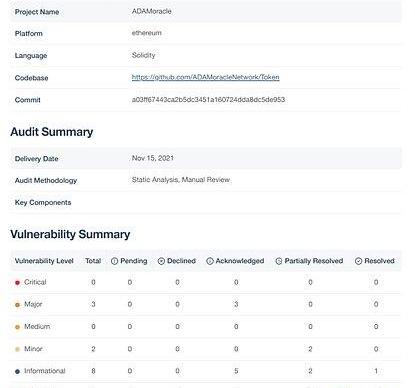Viewport: 415px width, 388px height.
Task: Click the Key Components row label
Action: 43,202
